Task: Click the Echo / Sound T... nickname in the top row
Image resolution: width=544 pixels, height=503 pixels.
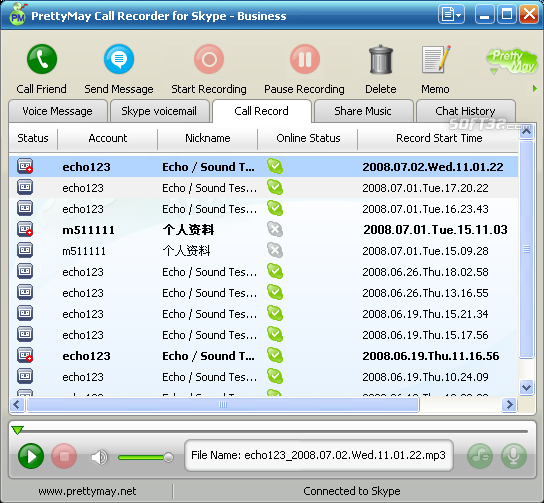Action: [208, 167]
